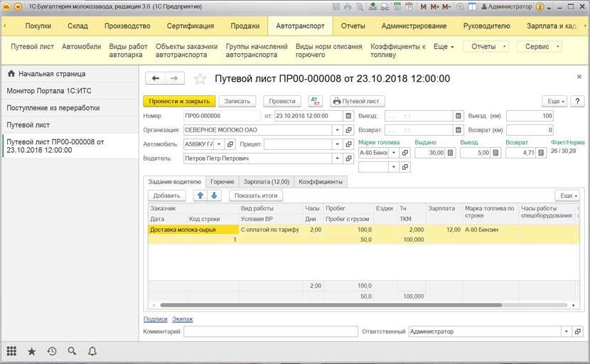Open Поступление из переработки in sidebar
Screen dimensions: 590x364
(x=70, y=108)
